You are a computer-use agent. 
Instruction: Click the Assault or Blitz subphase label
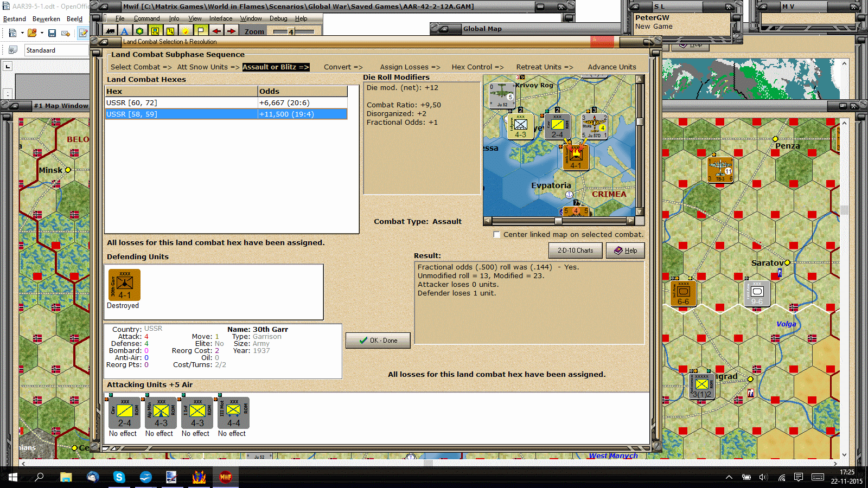point(276,67)
